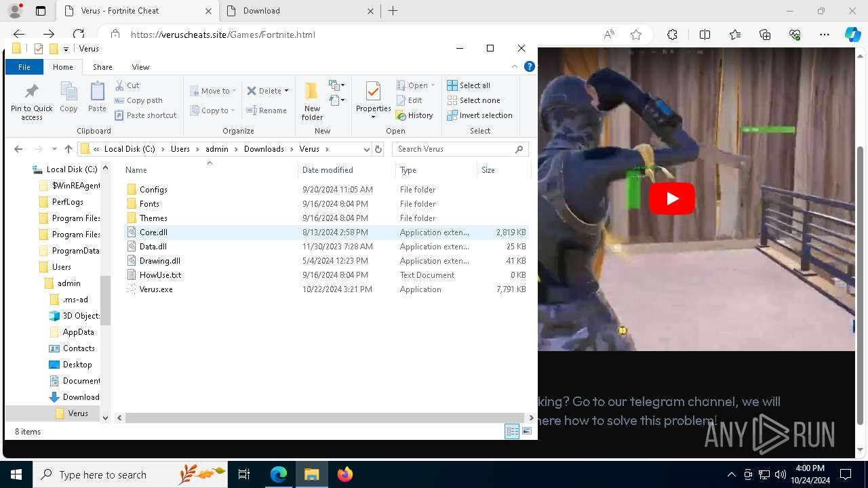Click the Windows Start button

[16, 474]
